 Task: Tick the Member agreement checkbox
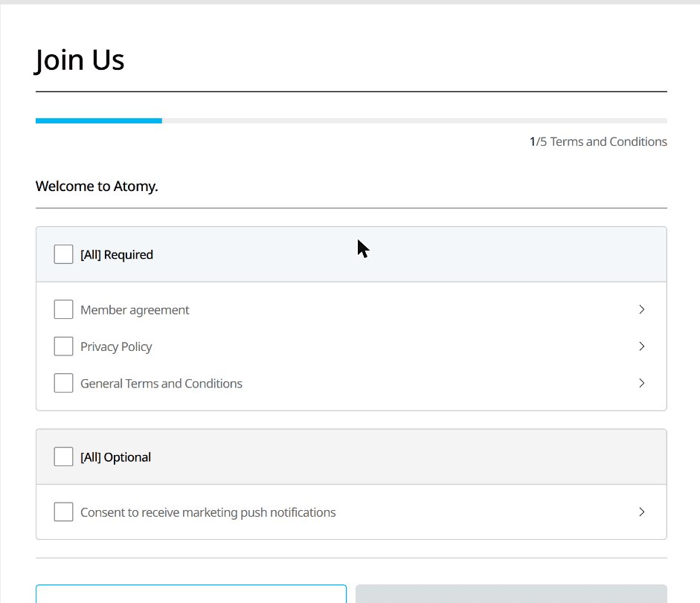click(63, 309)
